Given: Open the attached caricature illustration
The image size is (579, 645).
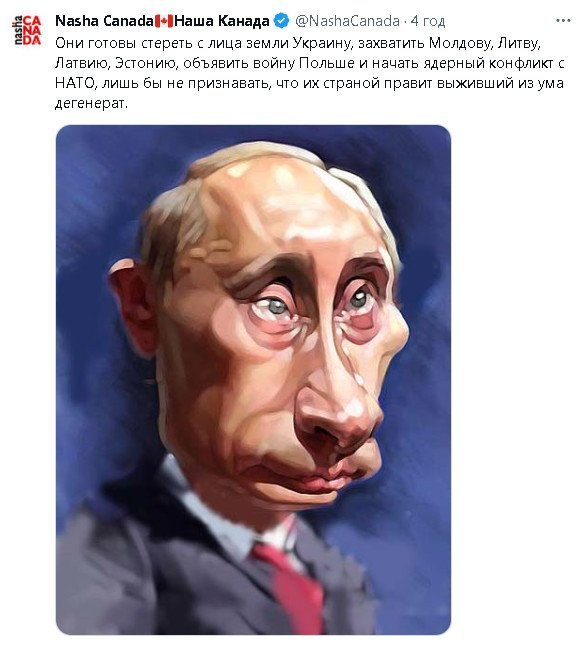Looking at the screenshot, I should tap(253, 380).
